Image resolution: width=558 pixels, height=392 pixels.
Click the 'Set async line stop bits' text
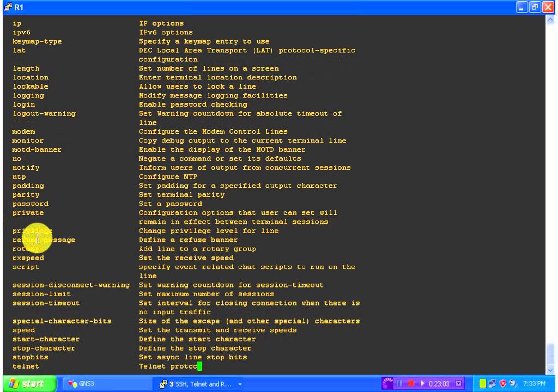pos(193,357)
